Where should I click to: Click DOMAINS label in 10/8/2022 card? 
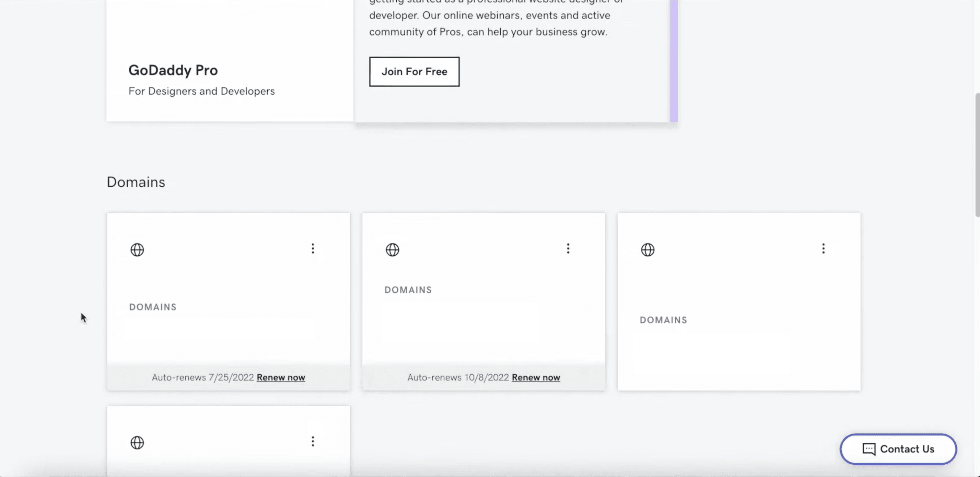[x=408, y=290]
